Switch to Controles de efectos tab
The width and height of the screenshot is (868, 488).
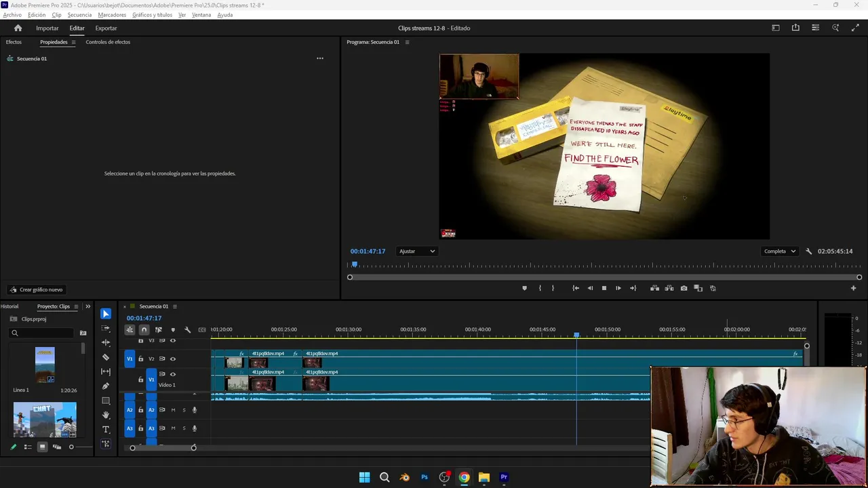[x=108, y=42]
